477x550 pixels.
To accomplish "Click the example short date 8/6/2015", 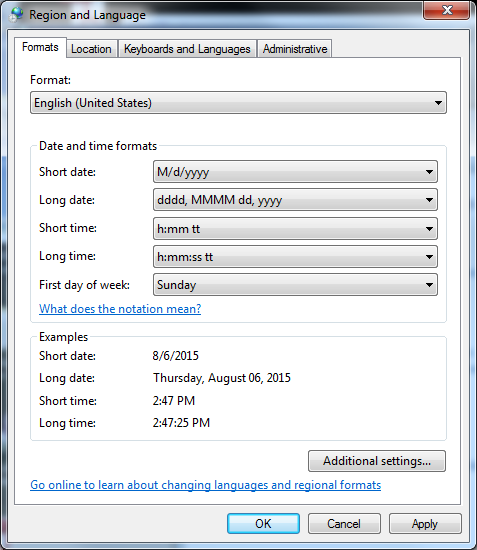I will point(175,356).
